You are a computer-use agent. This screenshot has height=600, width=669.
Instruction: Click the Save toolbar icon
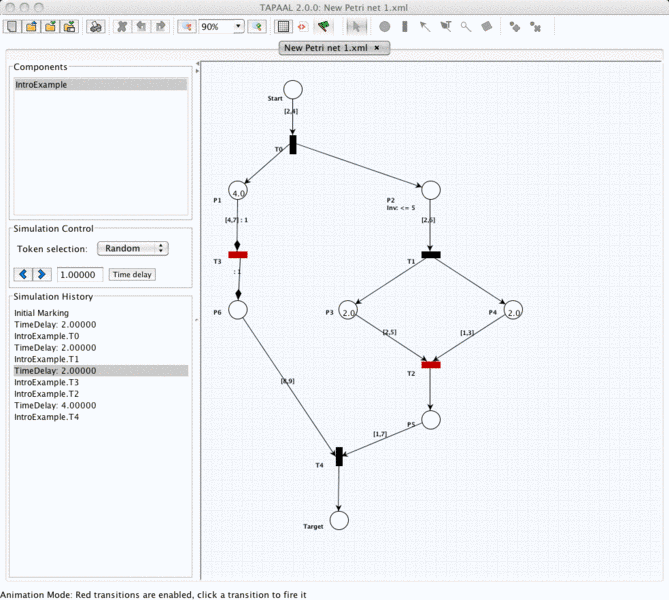50,26
